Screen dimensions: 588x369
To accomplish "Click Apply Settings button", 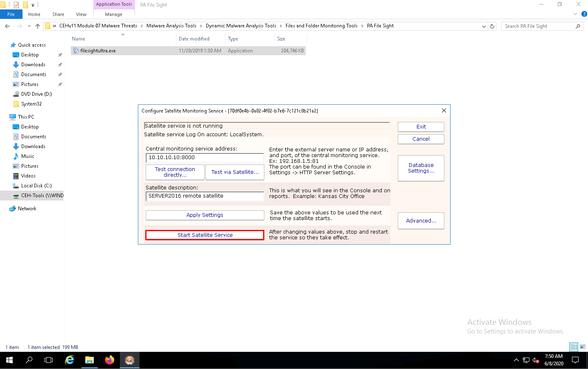I will point(205,215).
